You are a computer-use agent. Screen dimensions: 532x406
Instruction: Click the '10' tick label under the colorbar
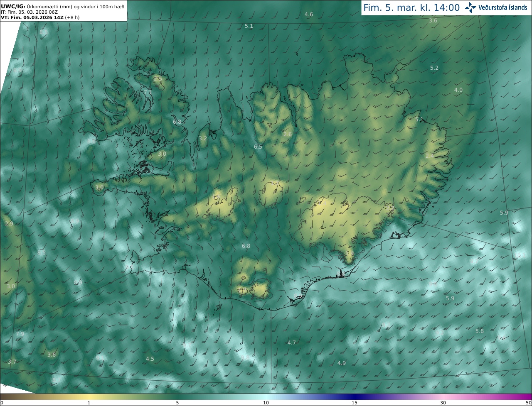pos(266,403)
